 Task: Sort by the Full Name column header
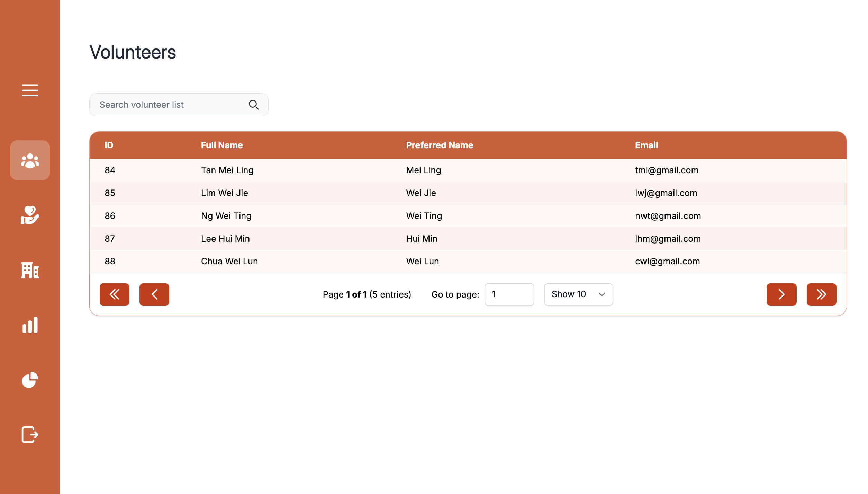(222, 145)
